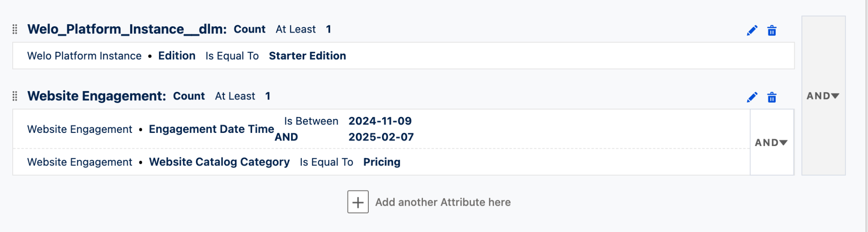The image size is (868, 232).
Task: Click the Website Engagement container heading
Action: pyautogui.click(x=97, y=96)
